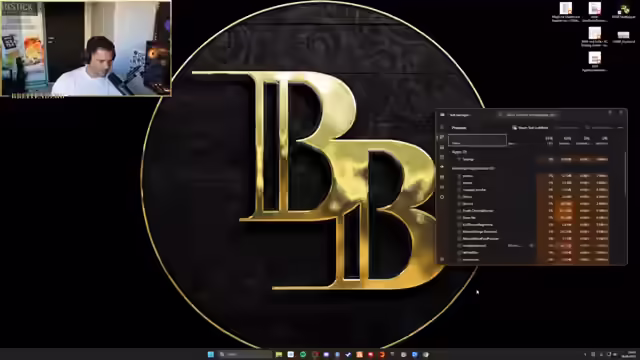This screenshot has width=640, height=360.
Task: Click the Run new task button
Action: coord(530,128)
